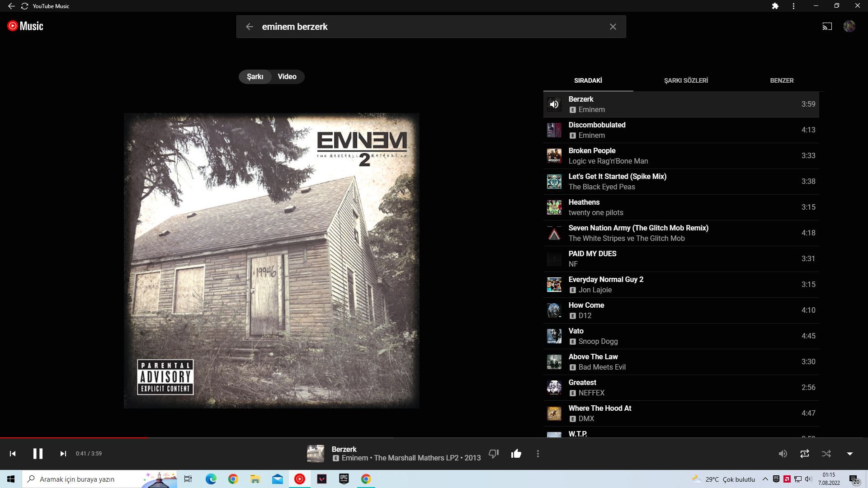The height and width of the screenshot is (488, 868).
Task: Go back to the previous track
Action: point(13,454)
